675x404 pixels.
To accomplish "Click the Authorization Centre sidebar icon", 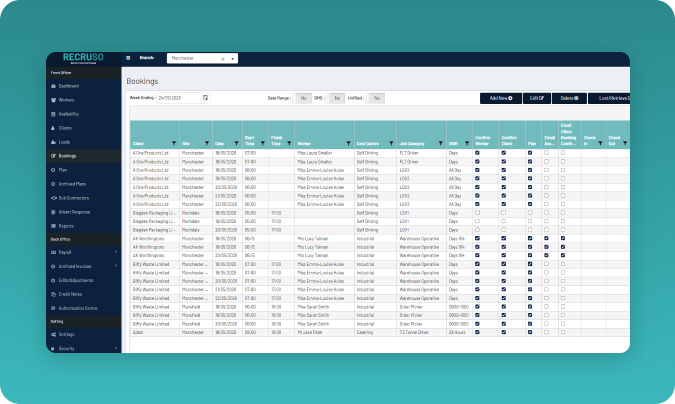I will 53,308.
